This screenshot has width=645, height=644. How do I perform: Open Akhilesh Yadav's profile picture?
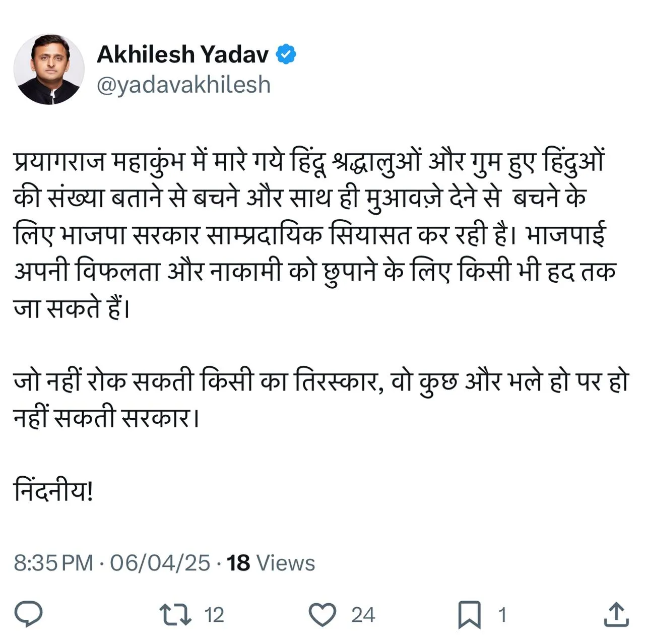point(49,70)
